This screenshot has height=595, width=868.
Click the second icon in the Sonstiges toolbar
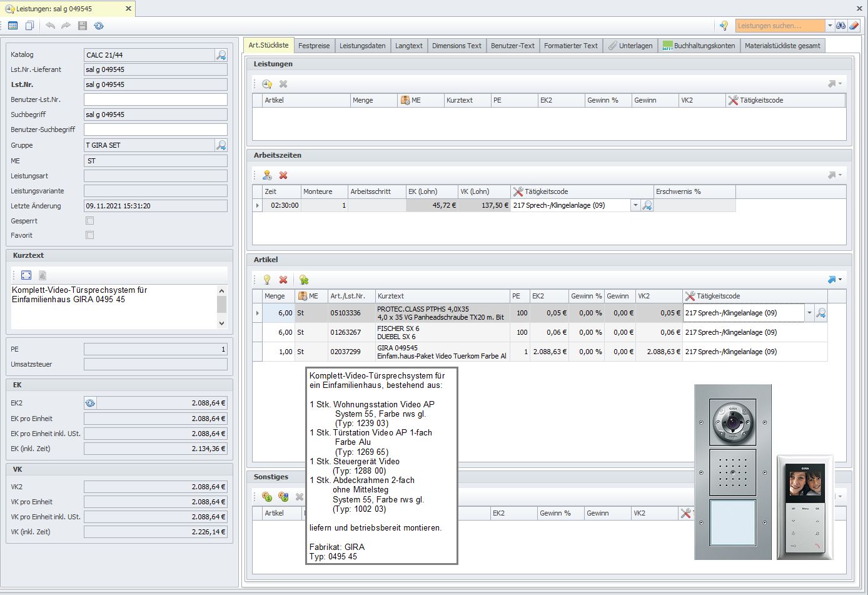click(283, 497)
